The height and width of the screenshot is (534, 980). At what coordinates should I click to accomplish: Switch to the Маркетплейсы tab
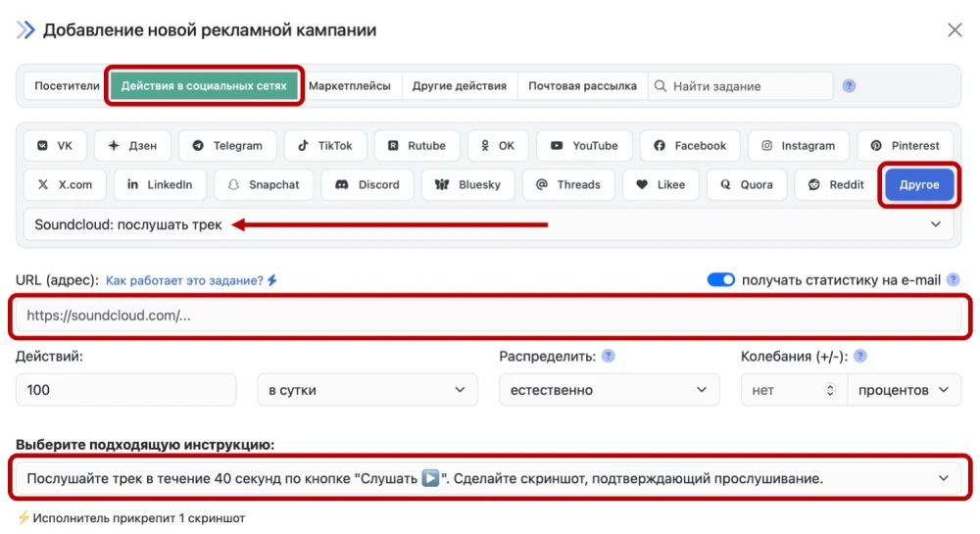click(350, 86)
